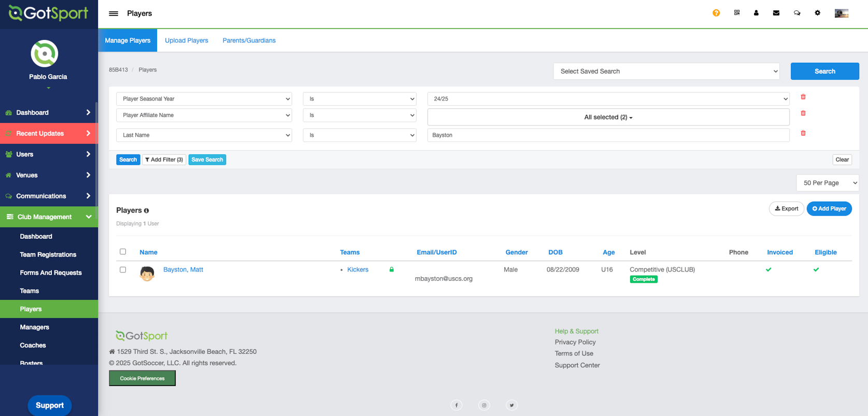Click the QR code icon in header

(737, 13)
